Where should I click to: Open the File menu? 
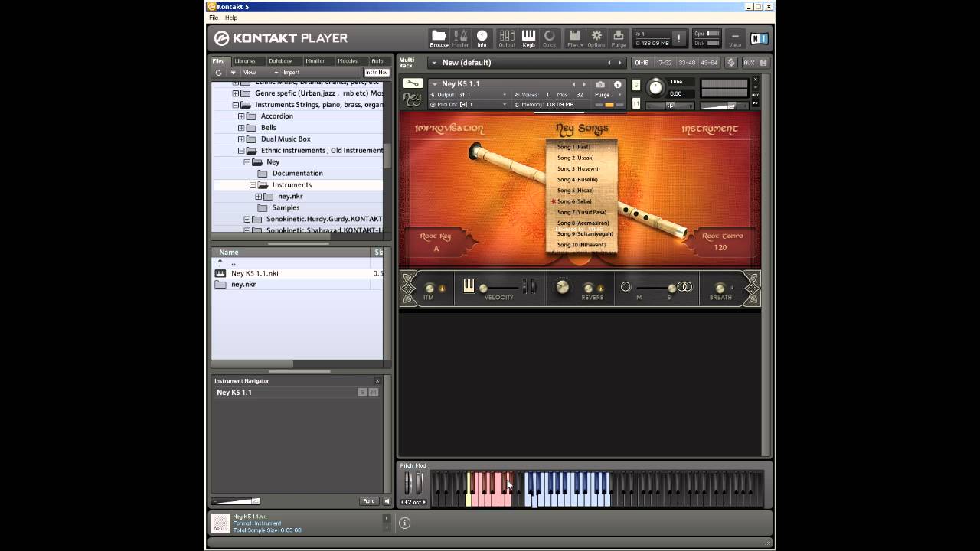tap(214, 18)
